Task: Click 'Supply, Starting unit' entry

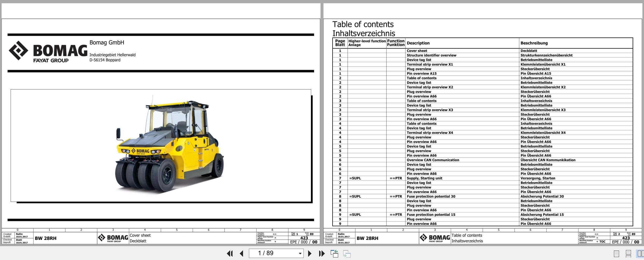Action: (424, 178)
